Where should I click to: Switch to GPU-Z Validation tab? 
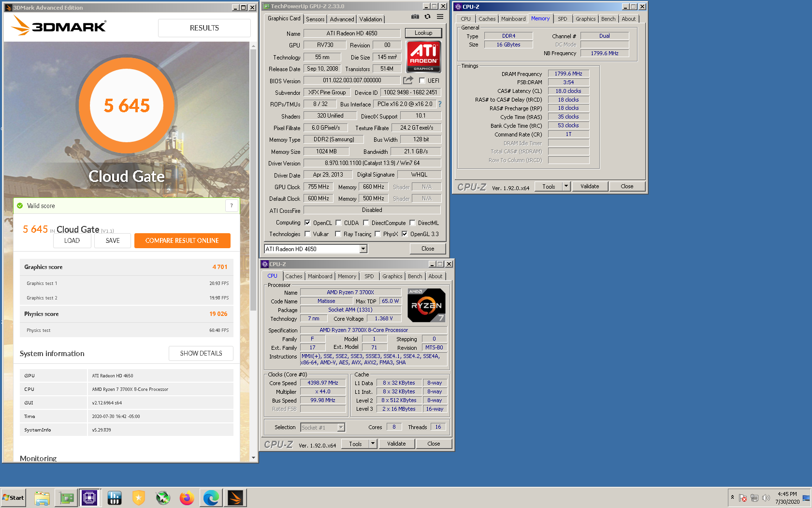pos(371,19)
